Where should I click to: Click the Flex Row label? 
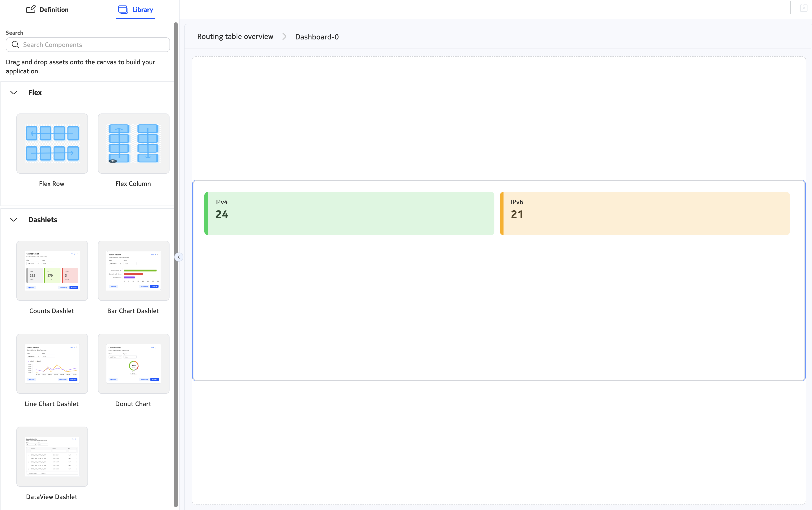(51, 184)
